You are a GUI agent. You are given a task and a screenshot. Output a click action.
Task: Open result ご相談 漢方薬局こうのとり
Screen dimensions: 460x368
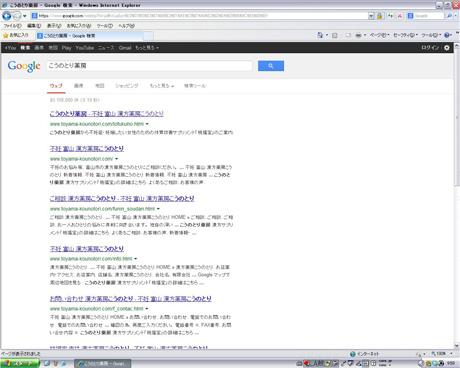pos(122,199)
